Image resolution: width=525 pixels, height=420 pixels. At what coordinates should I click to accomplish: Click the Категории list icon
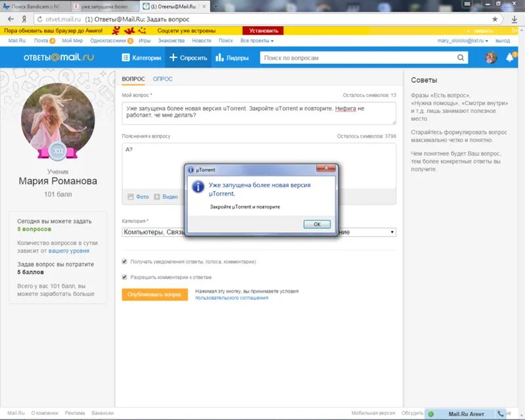(125, 58)
